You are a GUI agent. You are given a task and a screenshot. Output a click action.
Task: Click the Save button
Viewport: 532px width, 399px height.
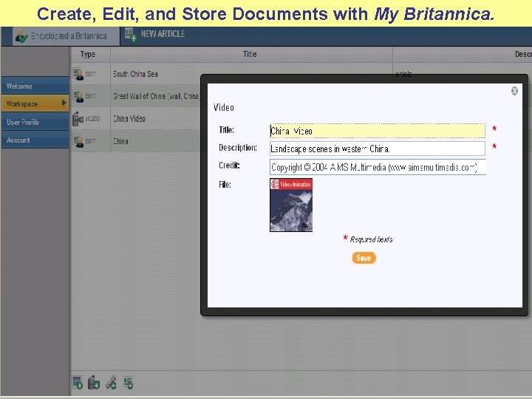click(364, 258)
